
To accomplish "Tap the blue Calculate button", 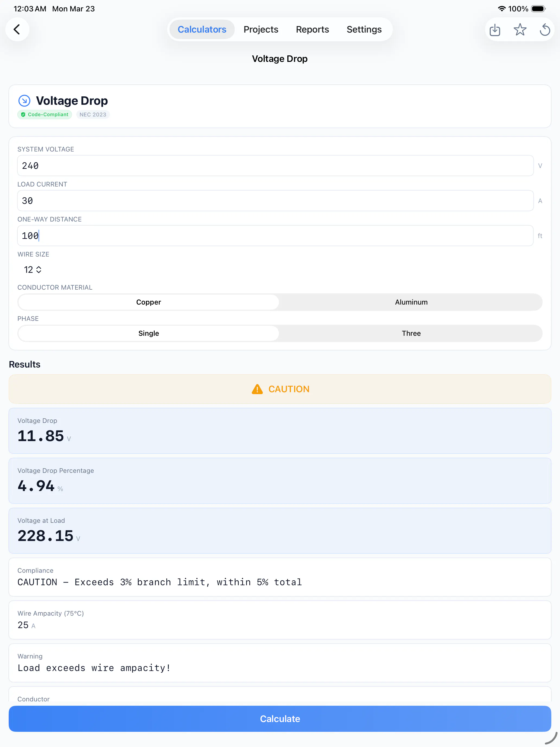I will [280, 718].
